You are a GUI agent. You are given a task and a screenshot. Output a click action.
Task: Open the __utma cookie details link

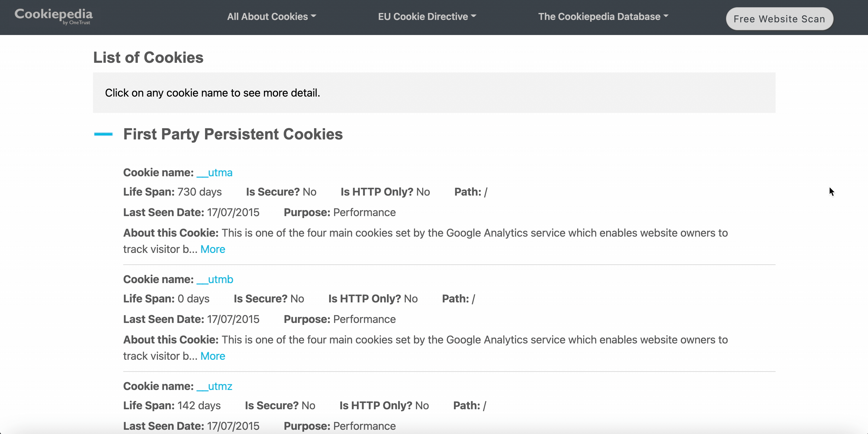pyautogui.click(x=214, y=173)
